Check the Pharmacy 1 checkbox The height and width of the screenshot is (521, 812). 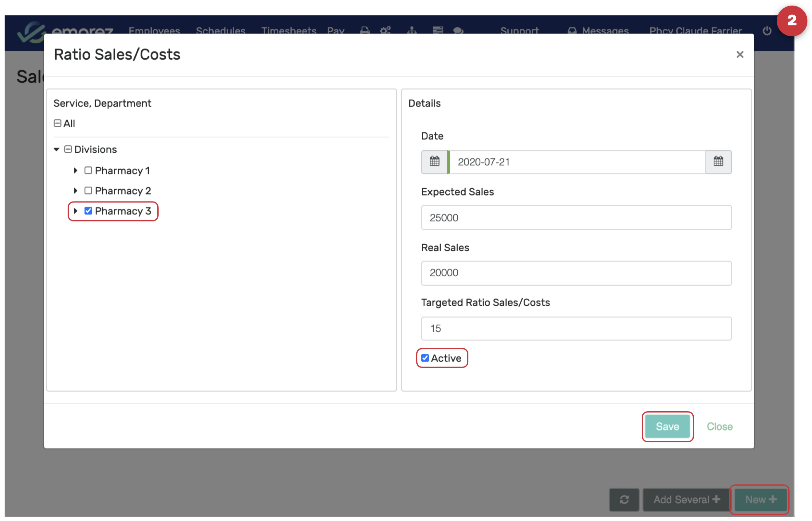[x=88, y=170]
